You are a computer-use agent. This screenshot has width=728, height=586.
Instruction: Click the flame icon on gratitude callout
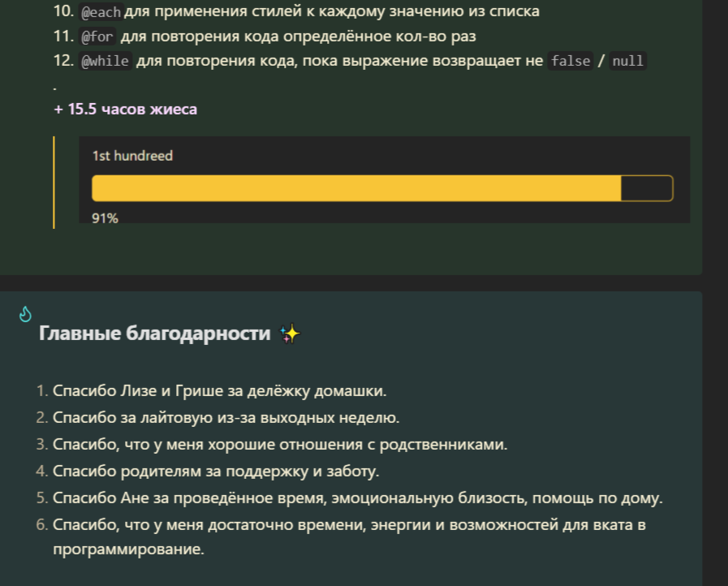(x=25, y=314)
